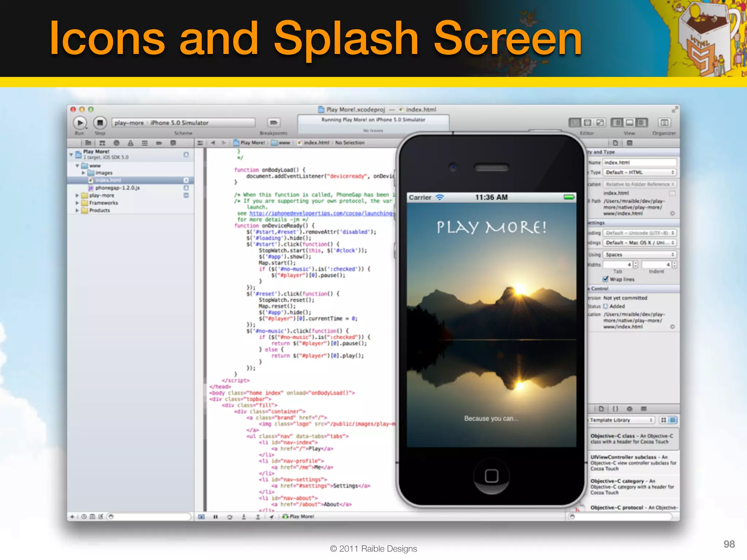Expand the Products group triangle
Viewport: 747px width, 560px height.
(77, 210)
